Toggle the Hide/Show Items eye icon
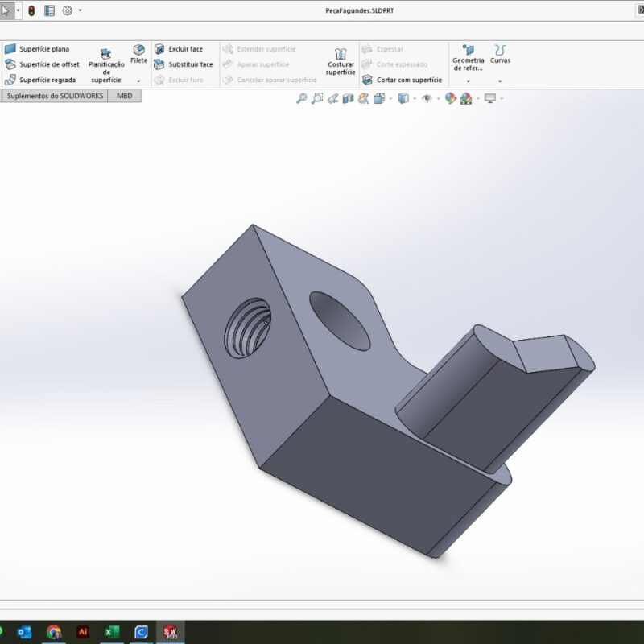The width and height of the screenshot is (644, 644). pos(427,98)
